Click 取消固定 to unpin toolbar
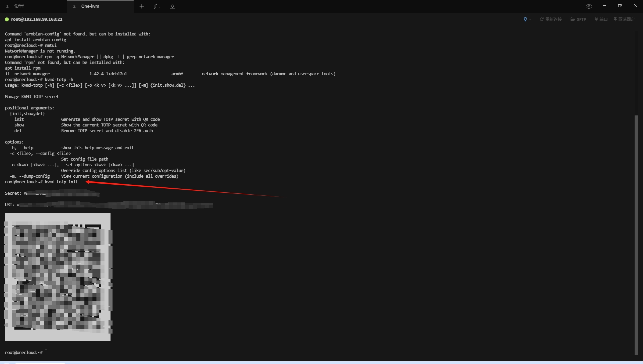643x364 pixels. click(x=624, y=19)
